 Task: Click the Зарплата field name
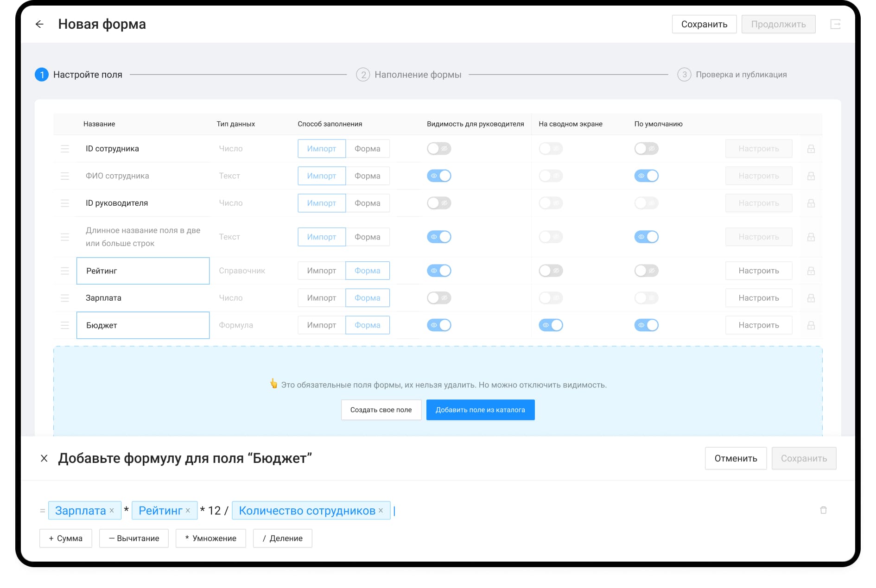pyautogui.click(x=103, y=298)
